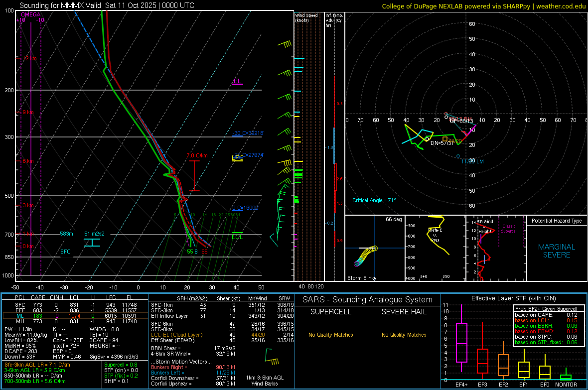
Task: Click the blue 'Bunkers Left =' line
Action: [193, 373]
